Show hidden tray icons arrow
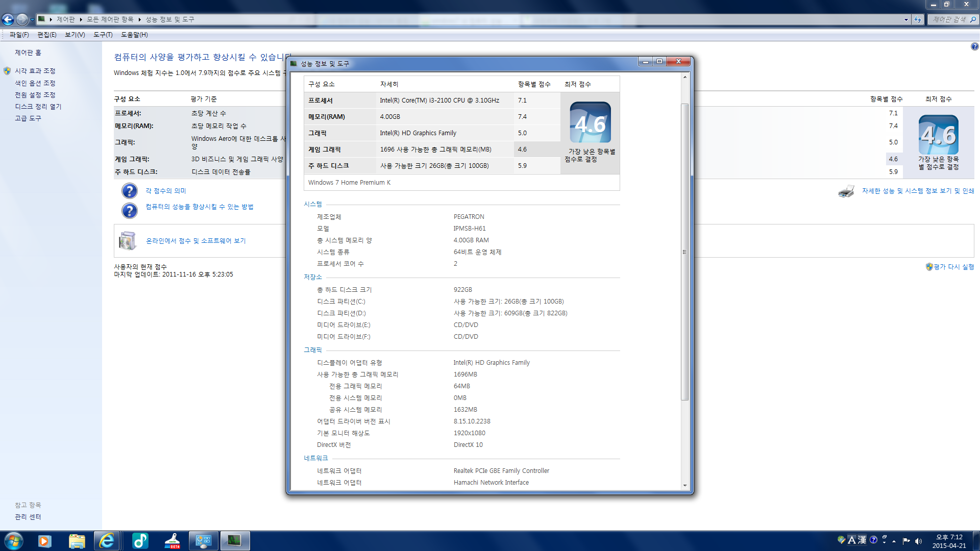Viewport: 980px width, 551px height. (894, 541)
